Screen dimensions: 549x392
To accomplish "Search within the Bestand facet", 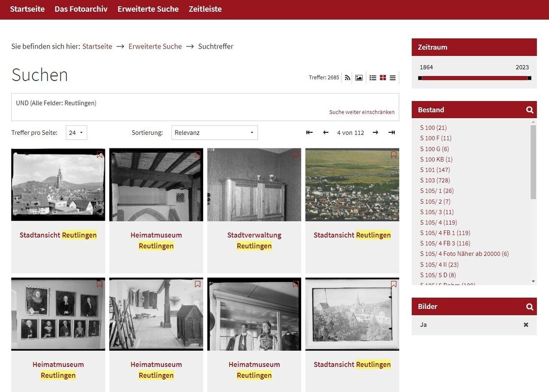I will click(529, 110).
